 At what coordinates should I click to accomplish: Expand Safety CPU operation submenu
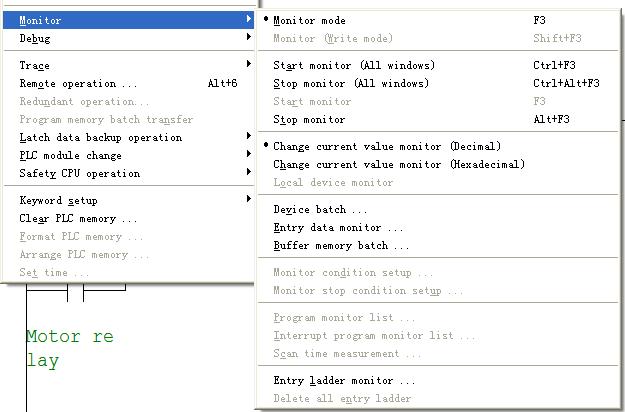(249, 174)
